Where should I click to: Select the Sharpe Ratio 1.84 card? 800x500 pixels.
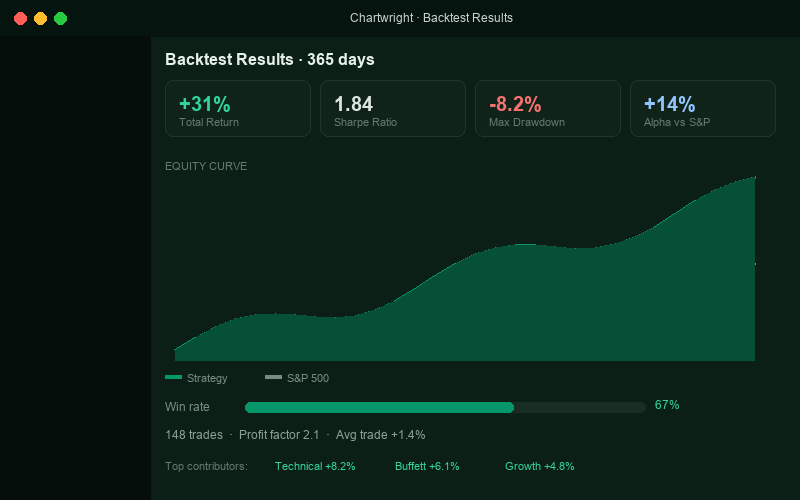[x=393, y=108]
